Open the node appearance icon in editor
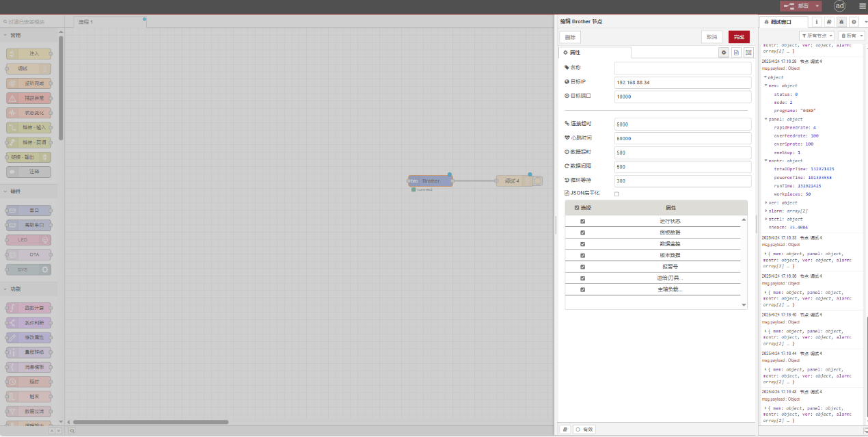Image resolution: width=868 pixels, height=437 pixels. tap(748, 52)
